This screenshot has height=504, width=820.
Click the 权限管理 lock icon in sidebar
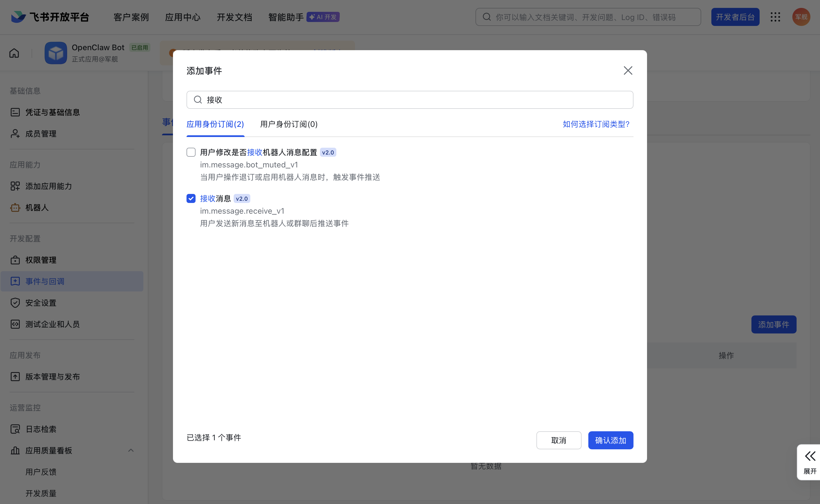coord(15,260)
